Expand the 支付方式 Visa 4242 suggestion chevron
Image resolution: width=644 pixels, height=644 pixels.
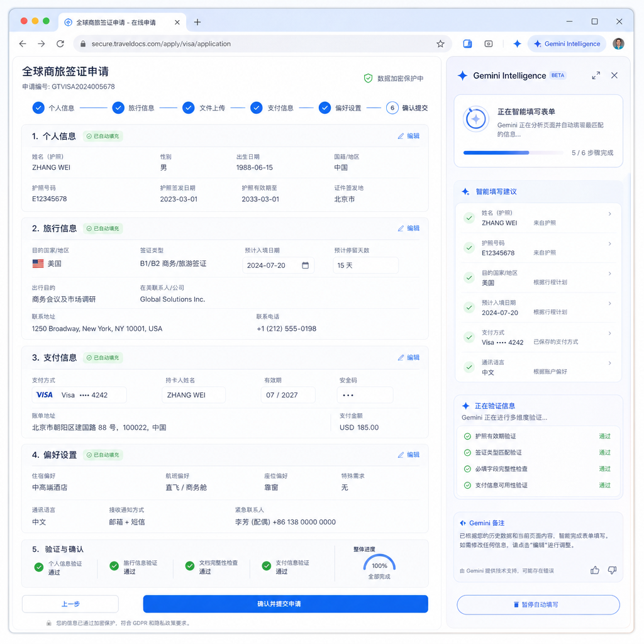(x=609, y=333)
